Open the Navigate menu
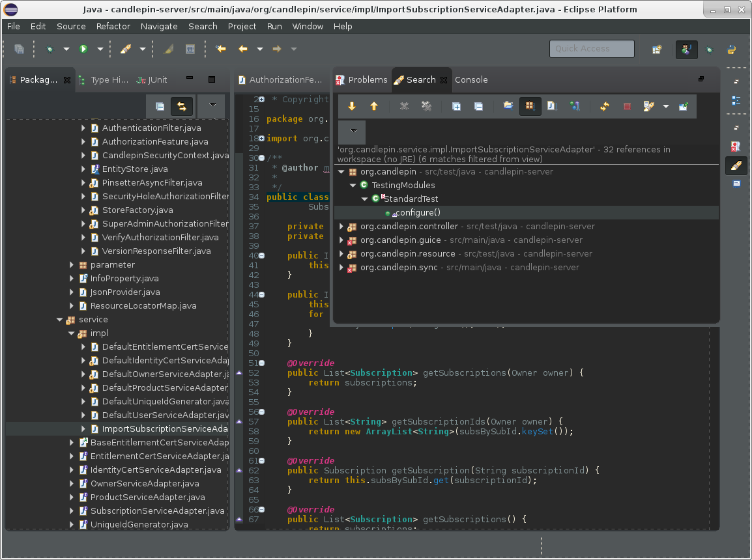The image size is (752, 560). (159, 26)
